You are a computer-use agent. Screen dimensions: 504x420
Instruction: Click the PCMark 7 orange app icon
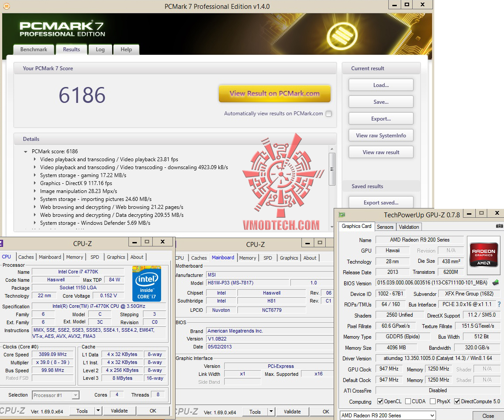(x=7, y=6)
